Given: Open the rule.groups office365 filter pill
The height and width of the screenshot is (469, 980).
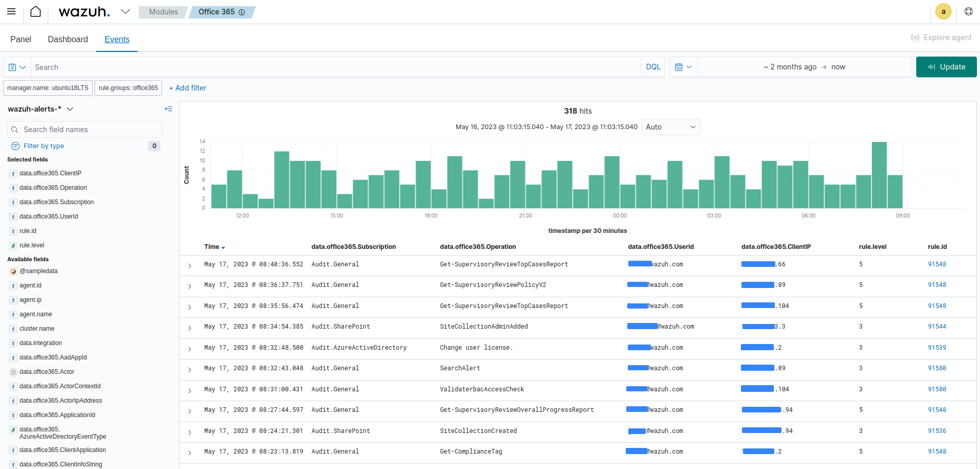Looking at the screenshot, I should pos(128,88).
